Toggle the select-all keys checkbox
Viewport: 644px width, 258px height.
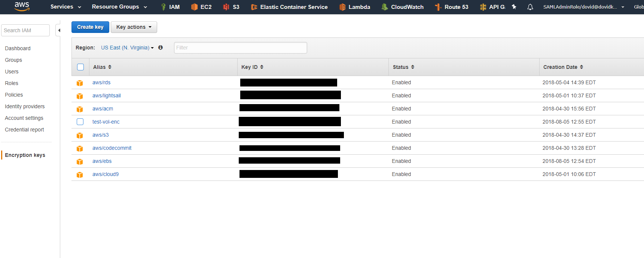click(80, 67)
